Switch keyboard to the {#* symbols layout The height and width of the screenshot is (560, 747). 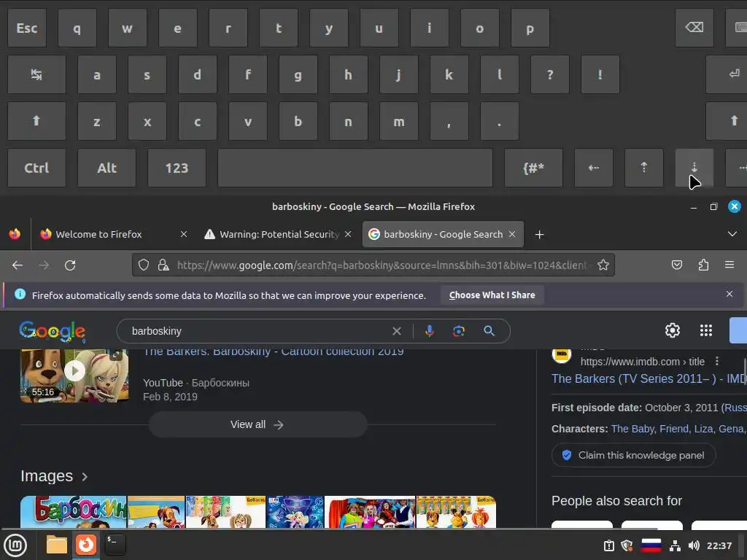(533, 168)
